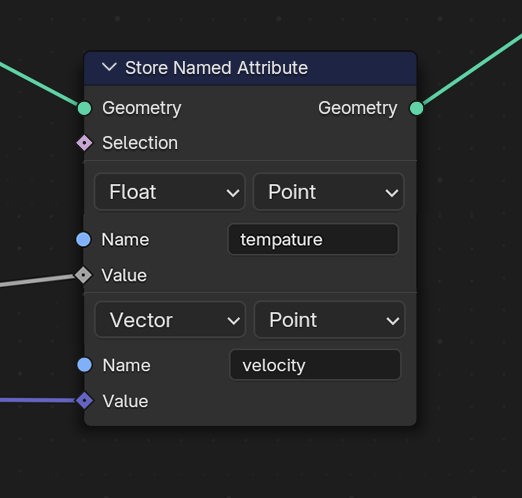Click the Selection label
522x498 pixels.
point(140,143)
